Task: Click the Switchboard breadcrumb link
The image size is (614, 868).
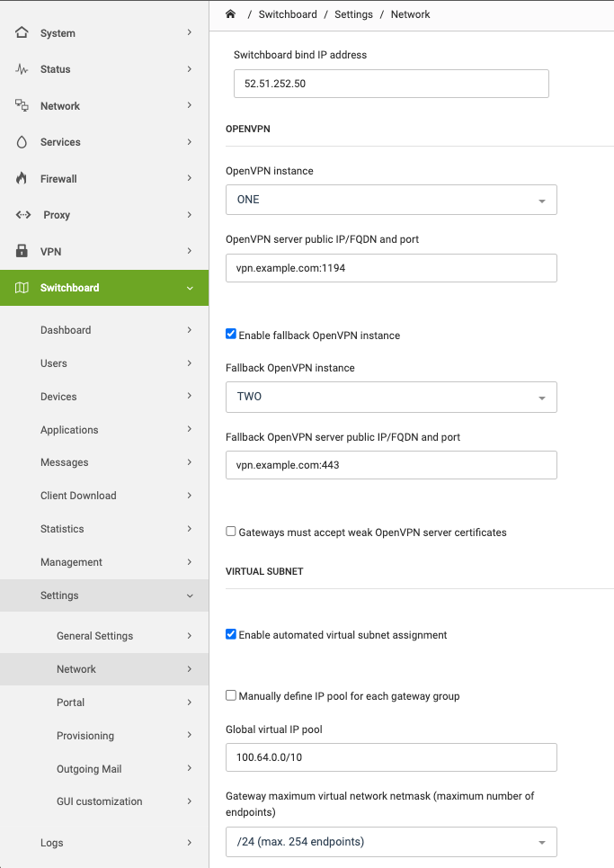Action: click(x=288, y=14)
